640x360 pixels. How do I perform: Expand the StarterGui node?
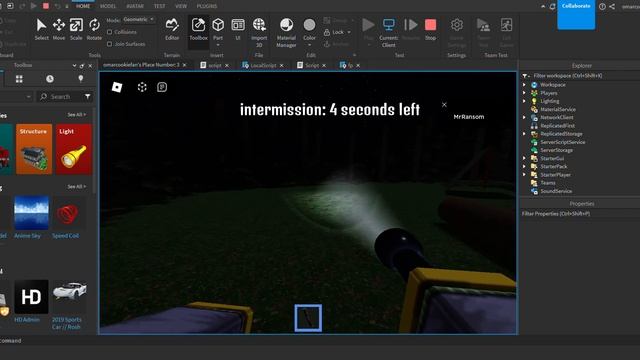[x=524, y=158]
